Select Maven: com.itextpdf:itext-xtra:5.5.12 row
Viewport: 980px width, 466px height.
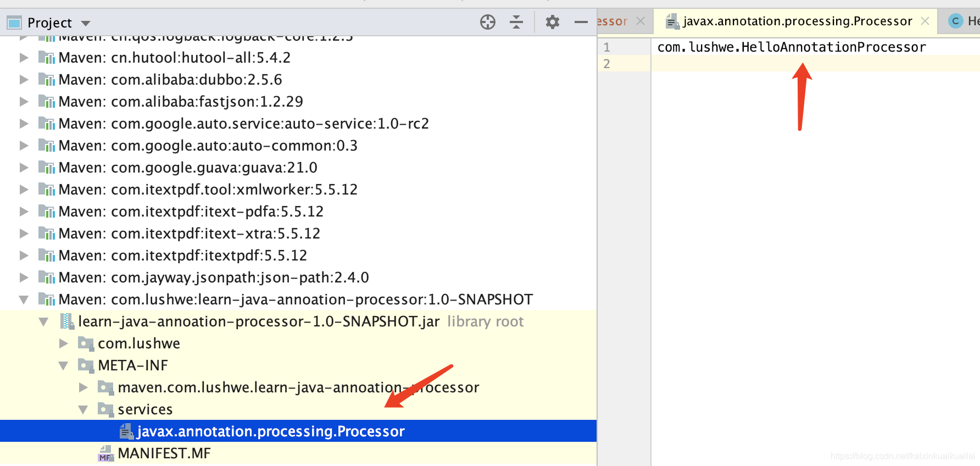click(298, 234)
